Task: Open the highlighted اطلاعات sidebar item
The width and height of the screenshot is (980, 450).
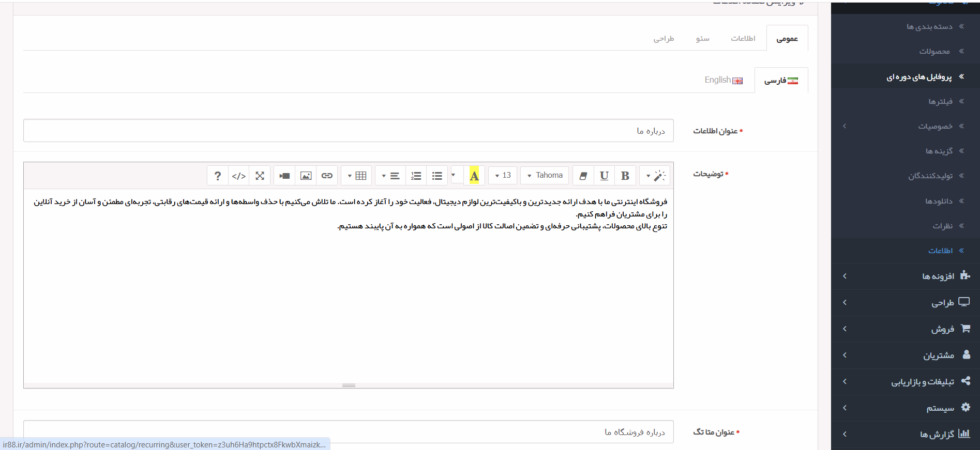Action: [906, 251]
